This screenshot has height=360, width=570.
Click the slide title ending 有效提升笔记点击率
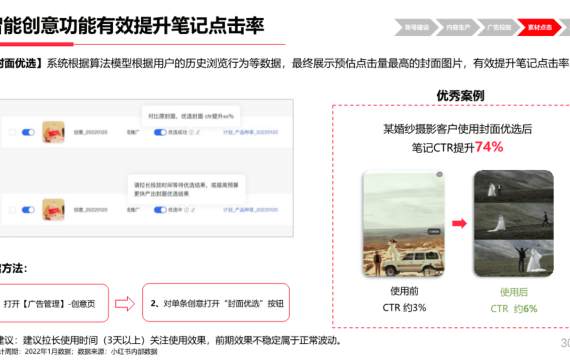pyautogui.click(x=132, y=26)
